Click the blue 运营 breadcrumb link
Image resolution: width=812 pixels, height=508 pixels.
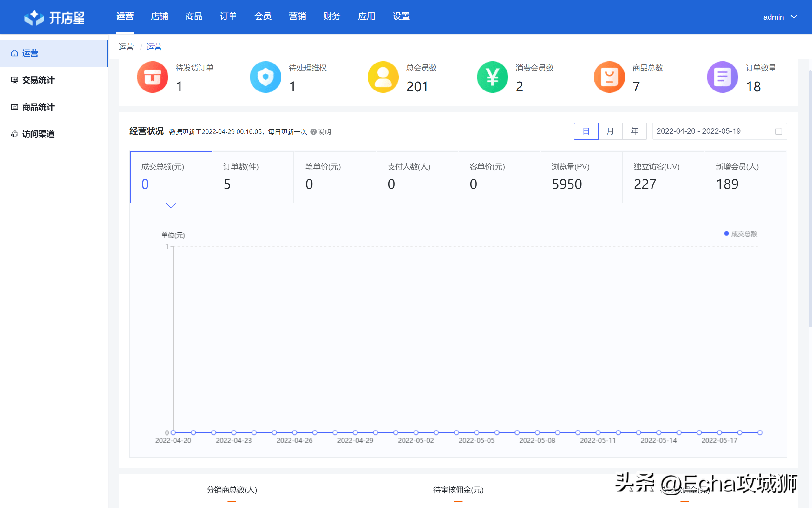pyautogui.click(x=154, y=47)
